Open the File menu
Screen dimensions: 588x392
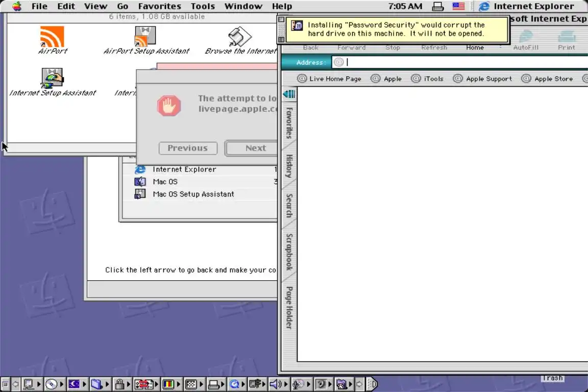click(39, 6)
